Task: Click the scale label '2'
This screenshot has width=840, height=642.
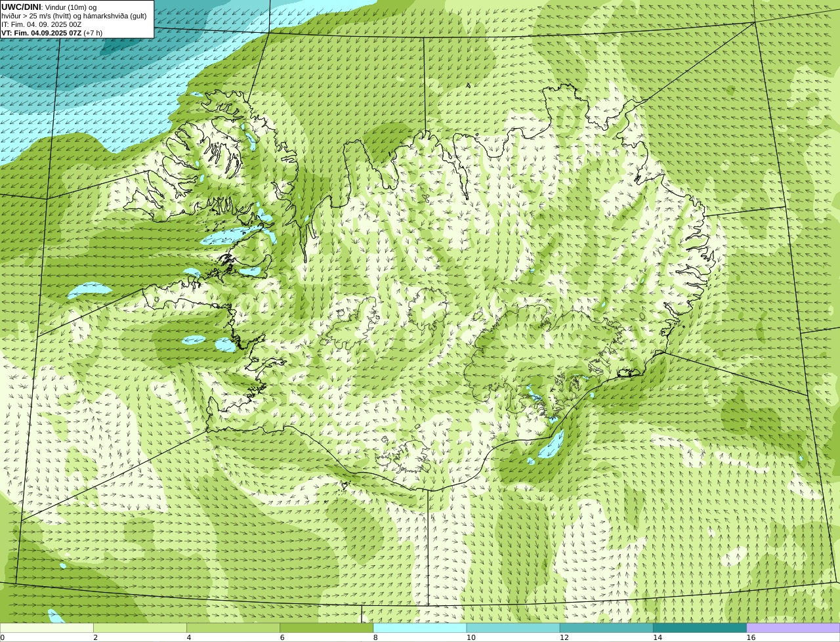Action: 96,637
